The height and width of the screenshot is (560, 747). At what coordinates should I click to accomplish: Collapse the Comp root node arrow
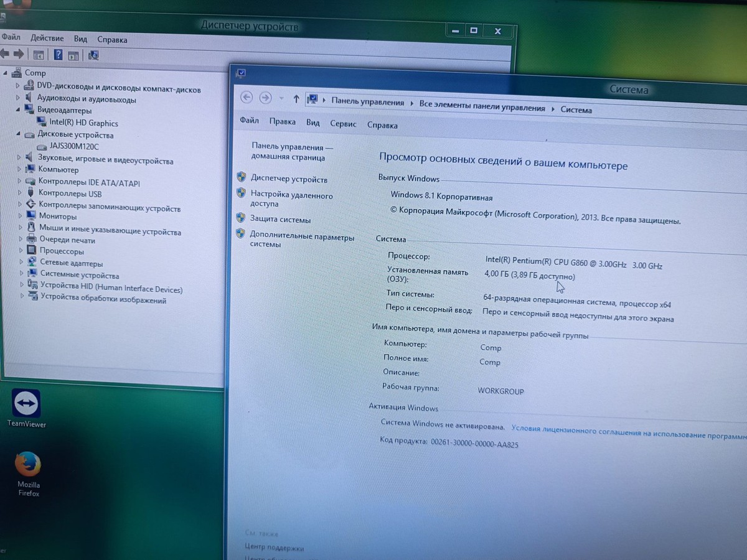pyautogui.click(x=6, y=73)
